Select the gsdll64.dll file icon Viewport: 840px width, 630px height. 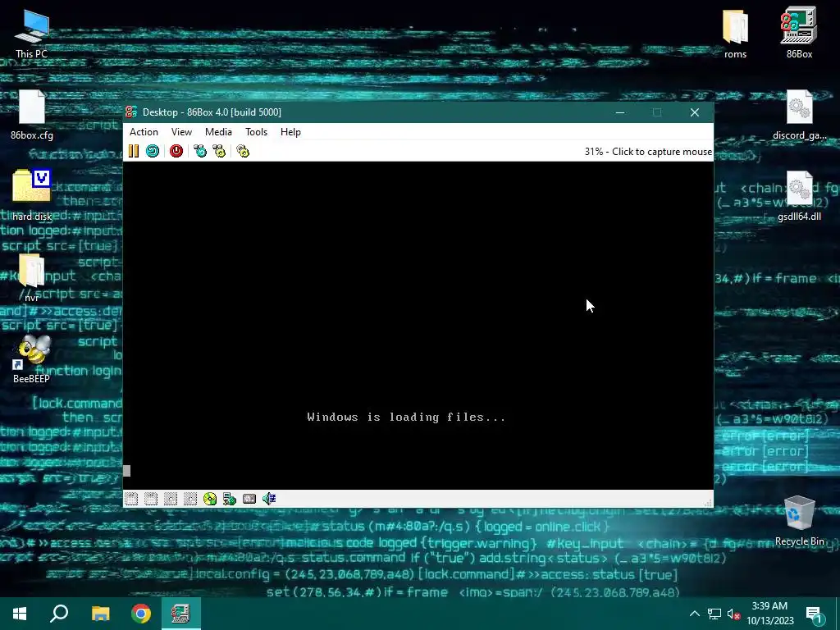coord(799,195)
